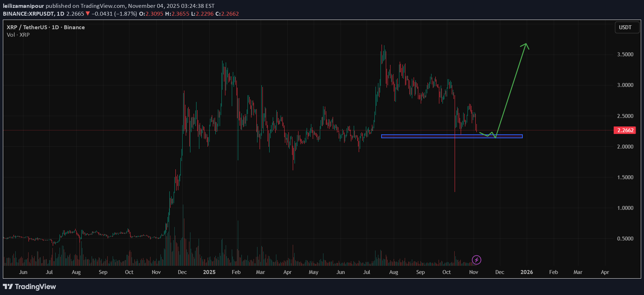Click the 3.5000 level on price axis
Image resolution: width=644 pixels, height=295 pixels.
(x=625, y=55)
